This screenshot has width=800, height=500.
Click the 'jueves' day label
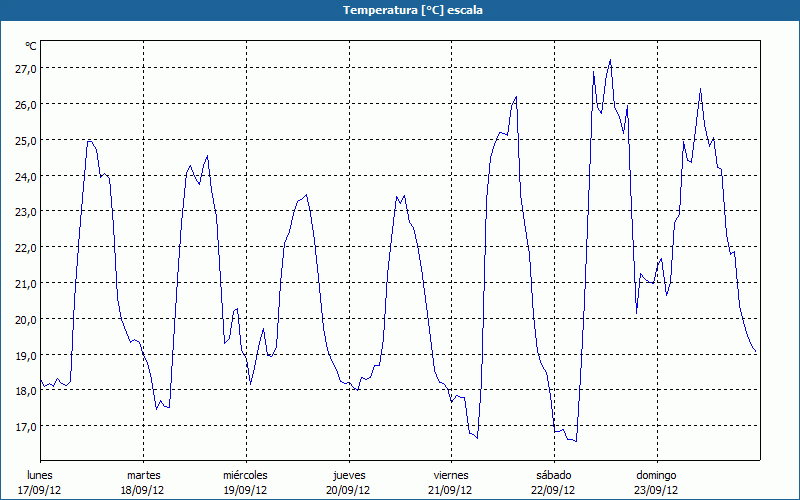(348, 475)
